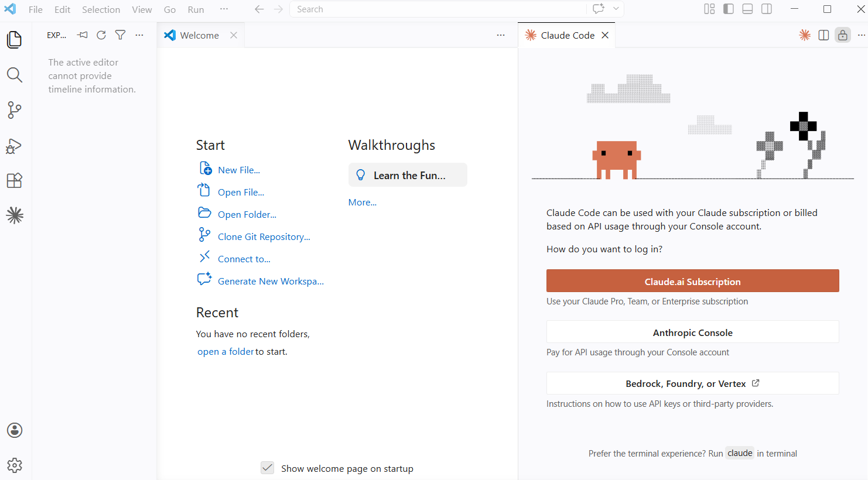
Task: Open Claude Code from activity bar
Action: [x=15, y=215]
